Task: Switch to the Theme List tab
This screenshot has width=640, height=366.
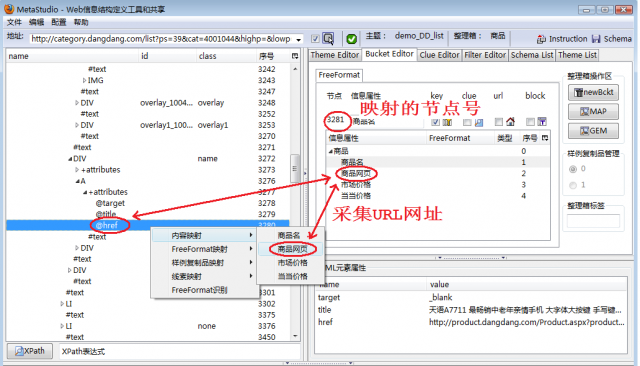Action: [x=577, y=55]
